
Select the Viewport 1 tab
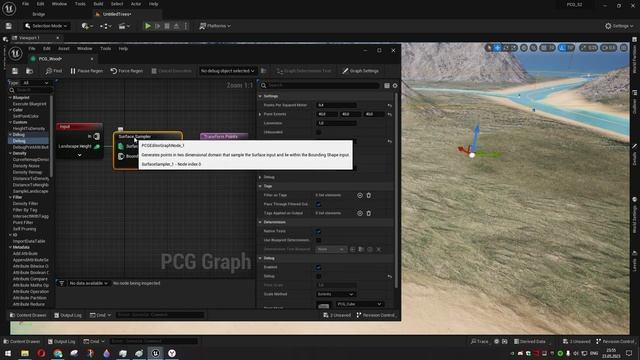[29, 38]
